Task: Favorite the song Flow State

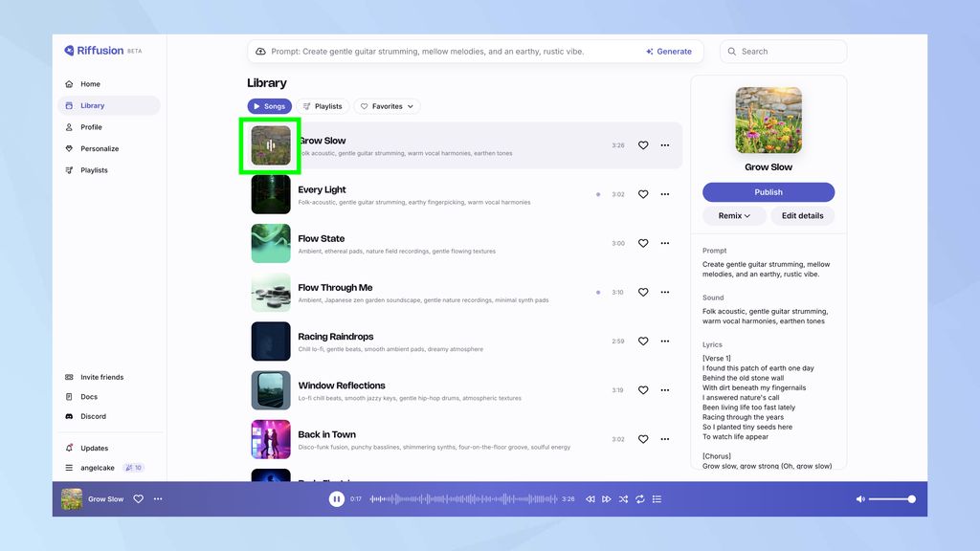Action: click(x=643, y=243)
